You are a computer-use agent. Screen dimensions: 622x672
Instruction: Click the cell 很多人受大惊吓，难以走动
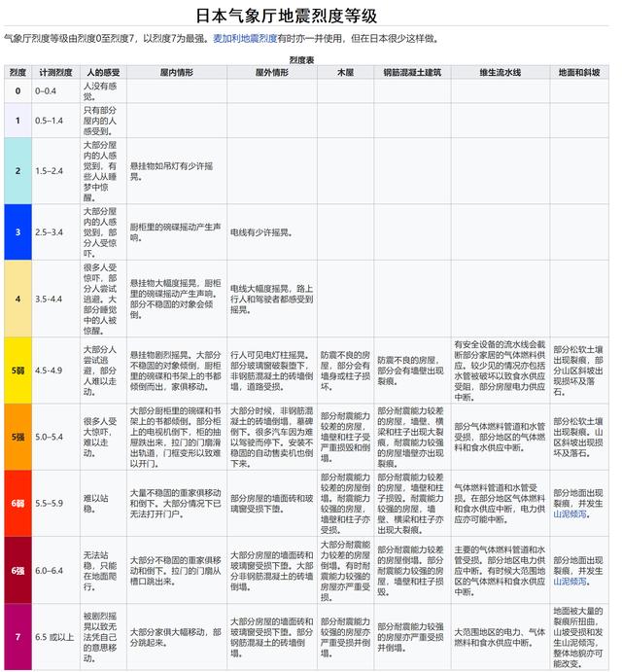tap(103, 437)
